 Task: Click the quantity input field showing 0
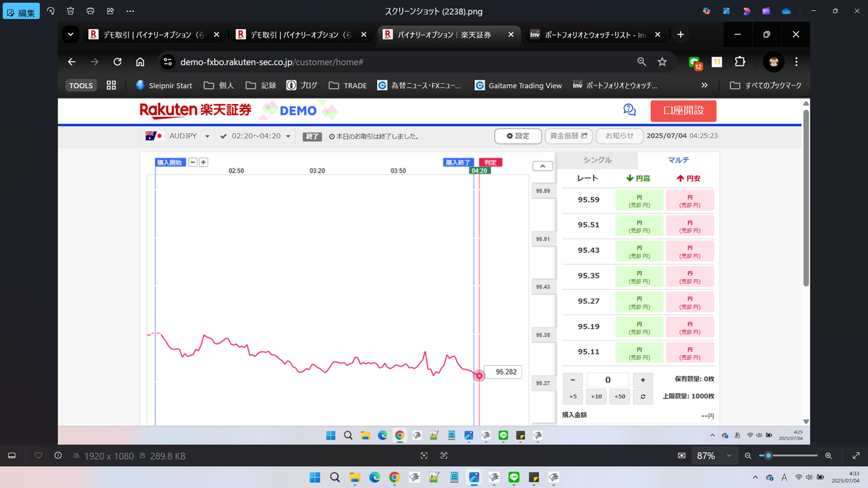coord(608,380)
